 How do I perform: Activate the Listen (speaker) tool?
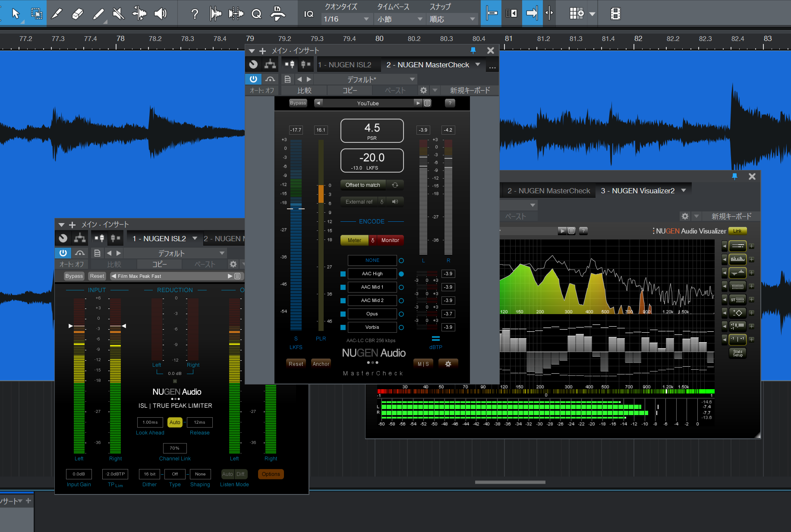pos(161,14)
